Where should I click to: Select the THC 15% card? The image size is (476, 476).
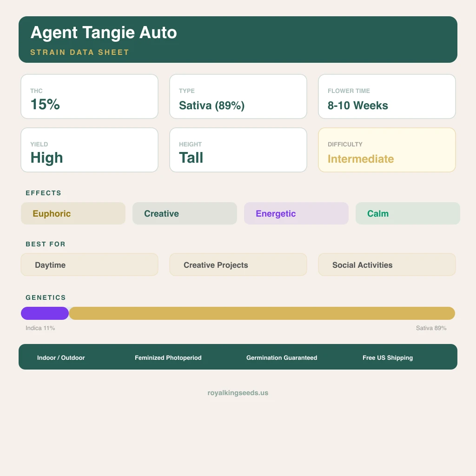click(x=89, y=97)
